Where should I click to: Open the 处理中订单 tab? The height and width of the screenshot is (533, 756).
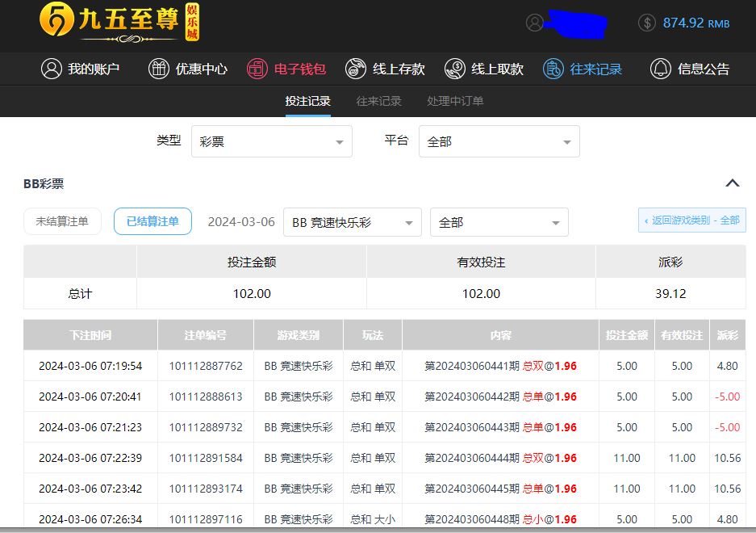coord(455,102)
